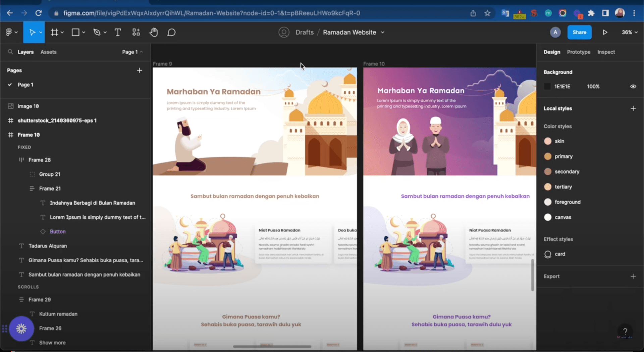This screenshot has width=644, height=352.
Task: Select the card effect style
Action: pos(554,254)
